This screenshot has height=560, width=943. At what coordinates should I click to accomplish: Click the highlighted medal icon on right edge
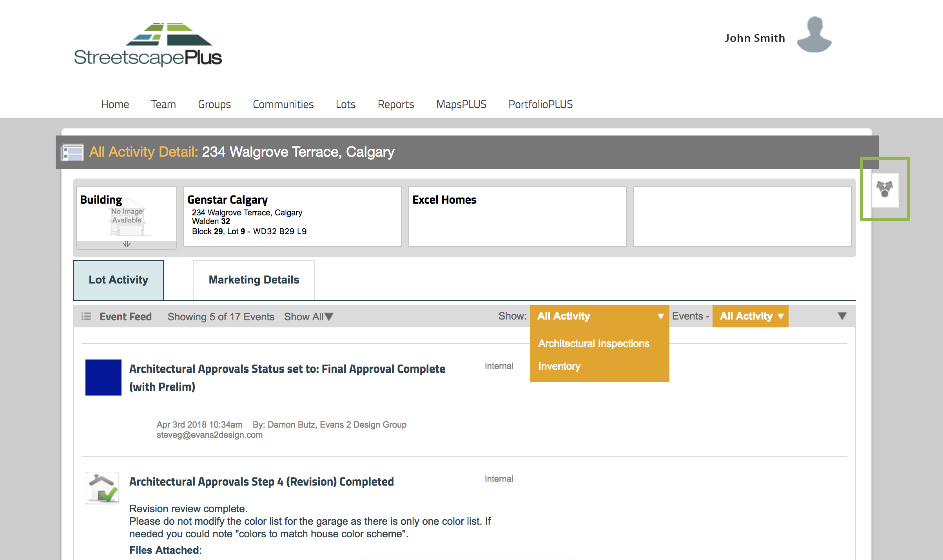pos(885,190)
